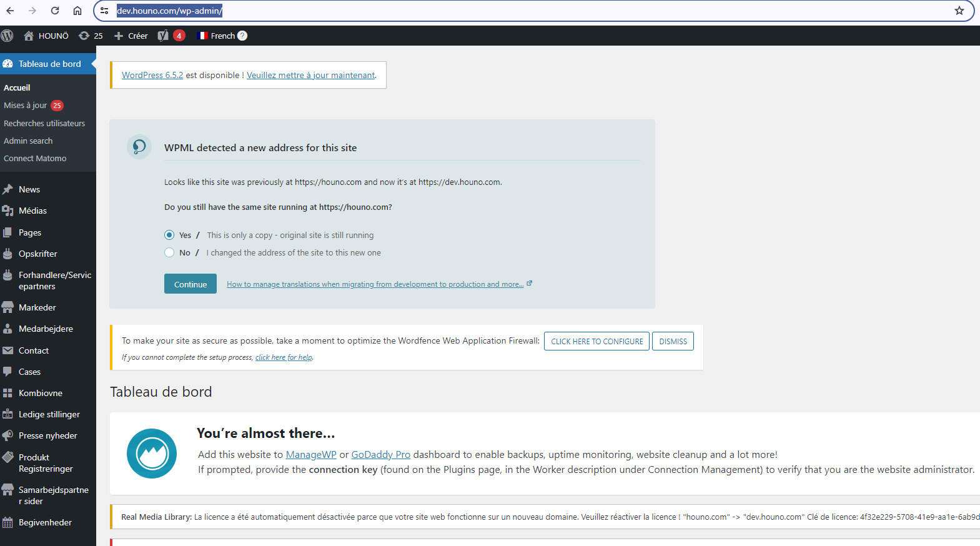Open the Presse nyheder megaphone icon

click(7, 435)
